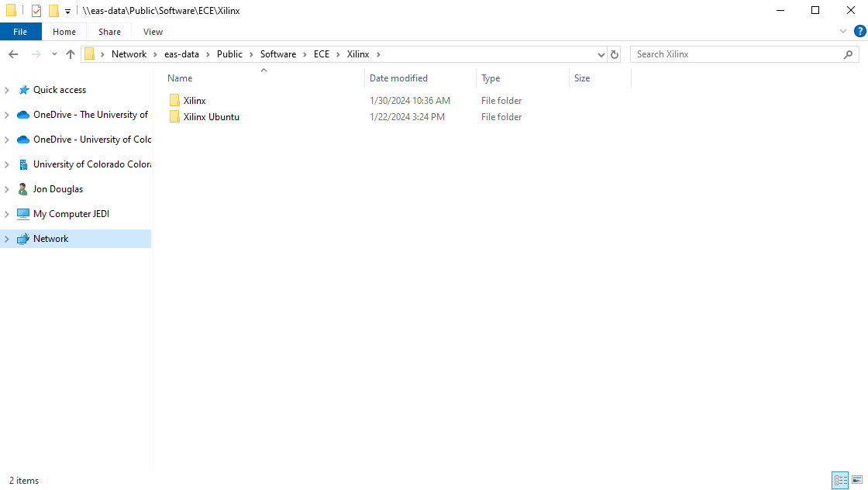Open the File menu
The image size is (868, 490).
20,32
